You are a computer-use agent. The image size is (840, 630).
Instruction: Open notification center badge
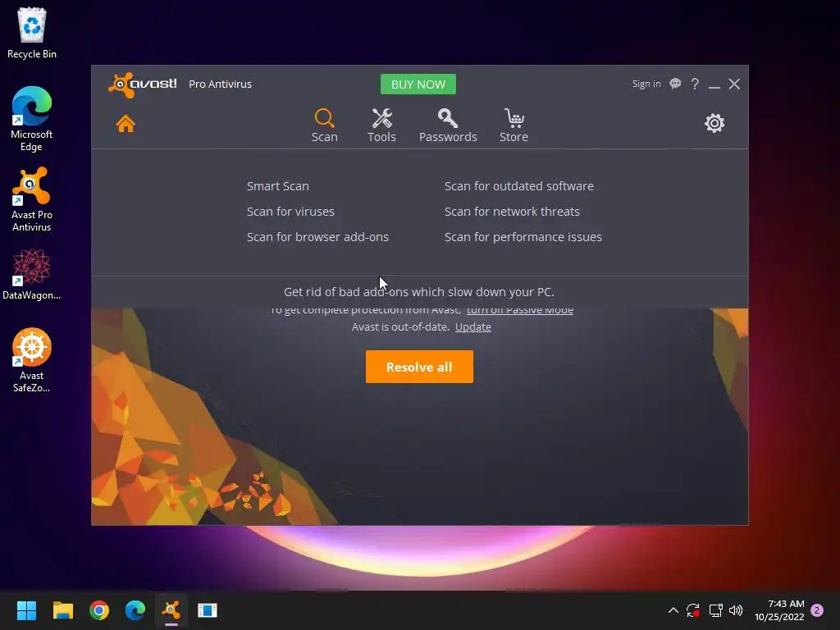[817, 610]
